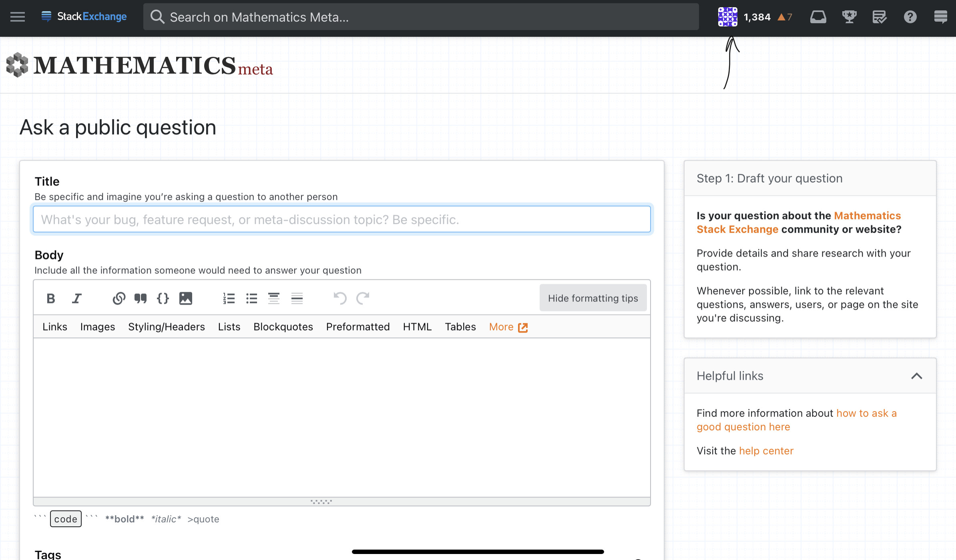Open the help center link

click(x=766, y=451)
